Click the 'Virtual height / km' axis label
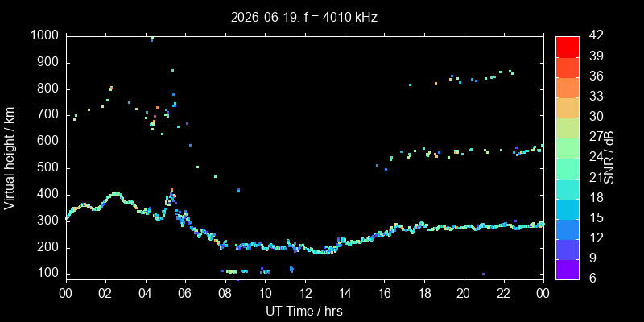 tap(9, 158)
